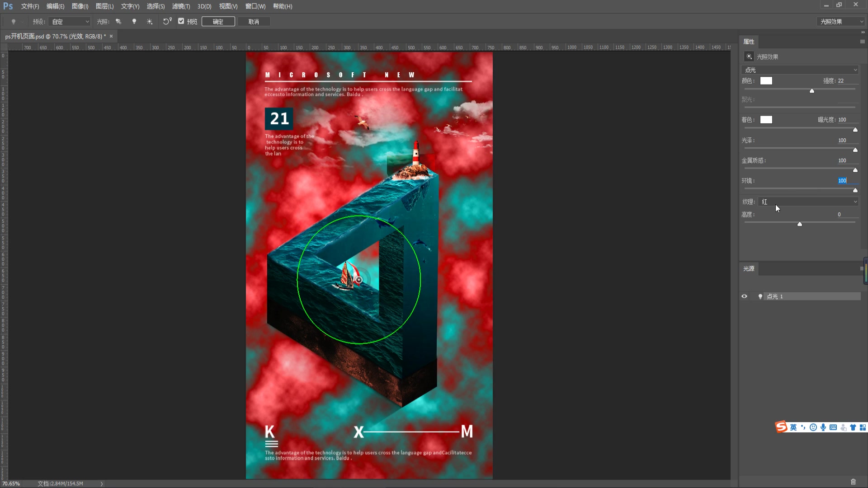The width and height of the screenshot is (868, 488).
Task: Open the 滤镜 filter menu
Action: pyautogui.click(x=181, y=6)
